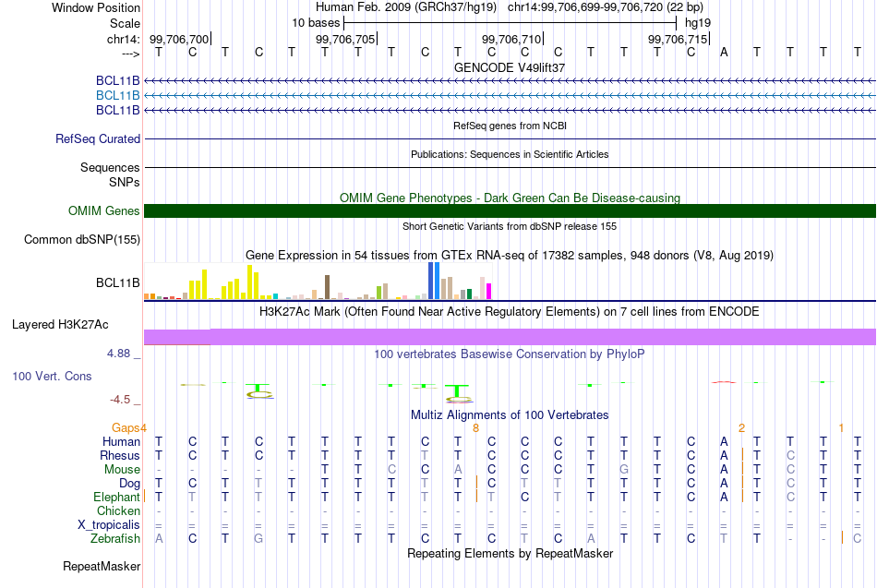Viewport: 877px width, 588px height.
Task: Click the GENCODE V49lift37 track title
Action: coord(510,67)
